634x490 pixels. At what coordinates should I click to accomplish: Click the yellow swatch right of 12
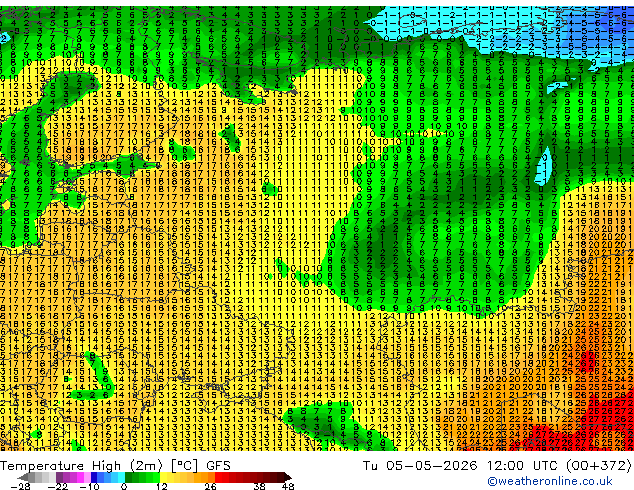click(x=163, y=477)
